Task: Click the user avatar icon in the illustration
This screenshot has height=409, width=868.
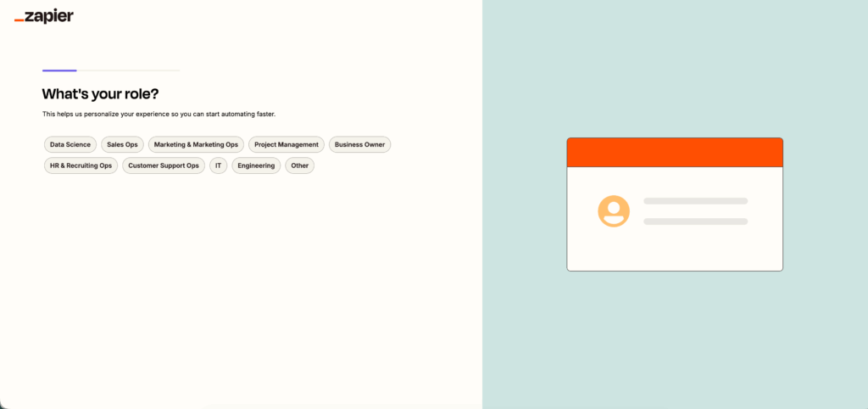Action: tap(614, 211)
